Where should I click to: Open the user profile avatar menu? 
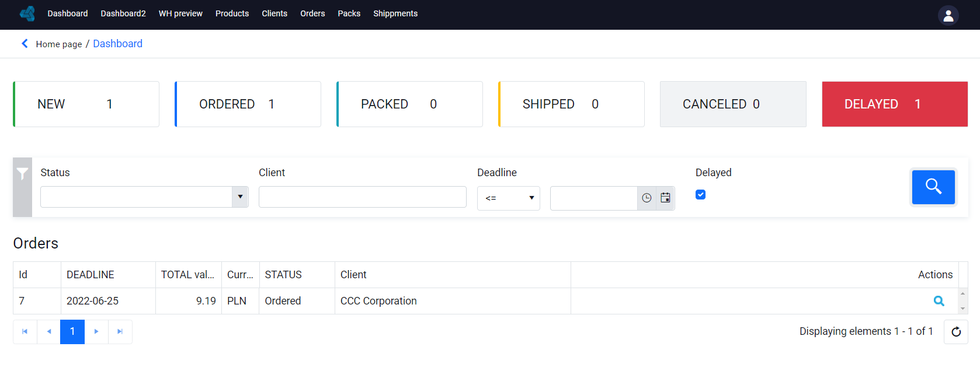[x=948, y=15]
